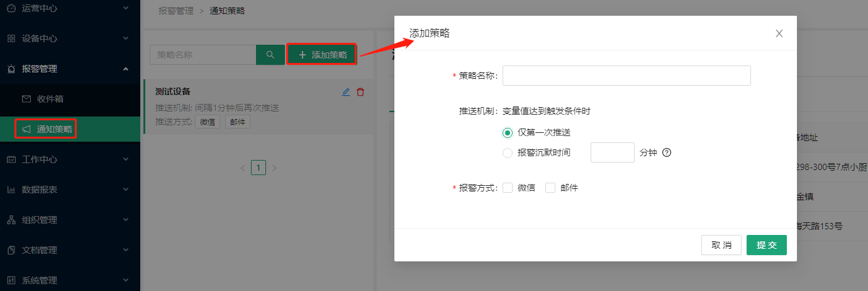Click the 组织管理 hierarchy icon in sidebar
The image size is (868, 291).
[x=11, y=220]
